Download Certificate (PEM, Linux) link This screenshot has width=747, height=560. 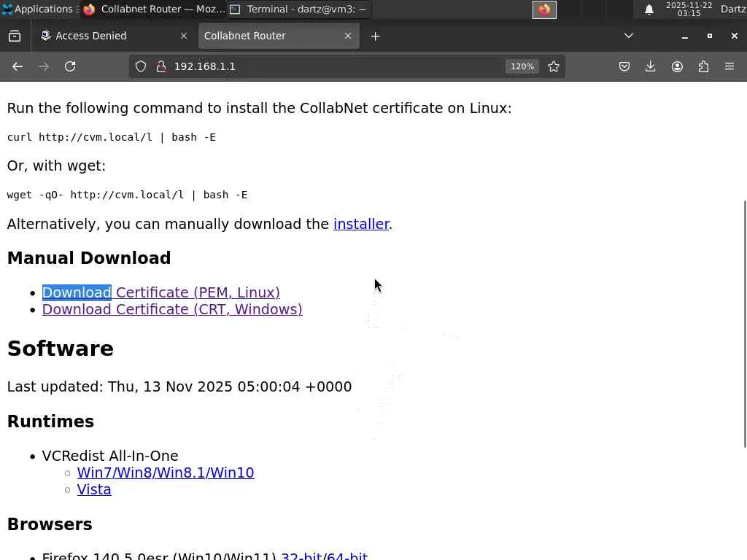tap(161, 292)
